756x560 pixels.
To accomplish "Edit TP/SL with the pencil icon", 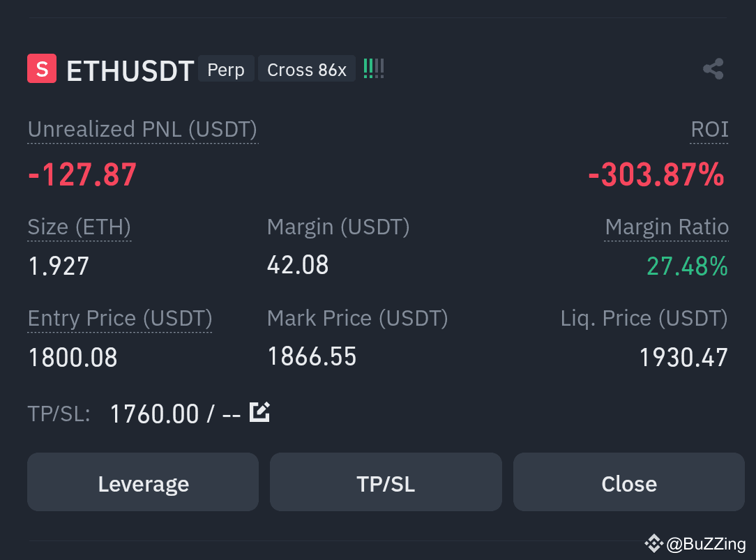I will tap(259, 412).
